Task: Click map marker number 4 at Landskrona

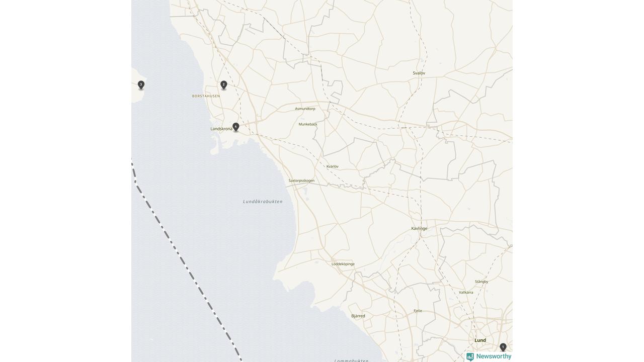Action: pos(235,127)
